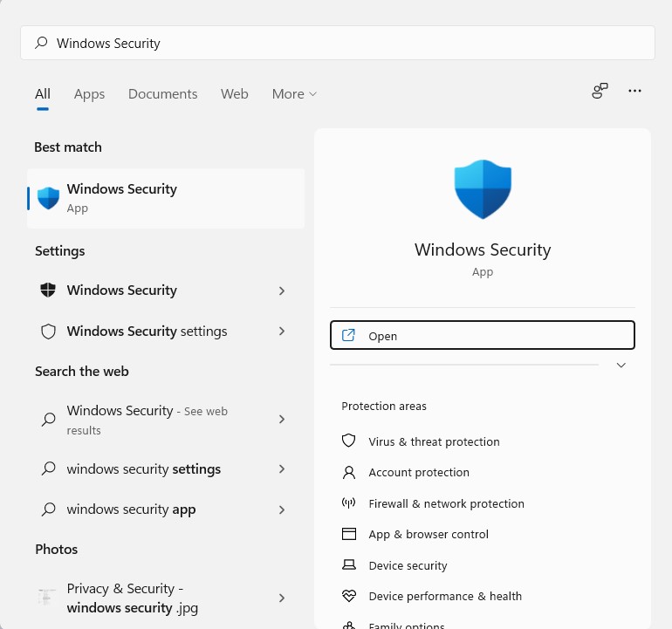
Task: Switch to the Apps tab
Action: click(x=89, y=94)
